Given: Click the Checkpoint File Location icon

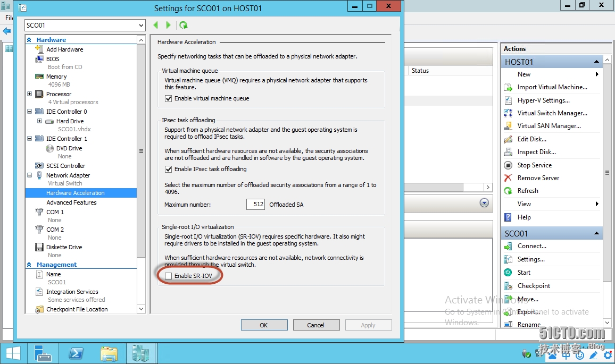Looking at the screenshot, I should point(39,310).
